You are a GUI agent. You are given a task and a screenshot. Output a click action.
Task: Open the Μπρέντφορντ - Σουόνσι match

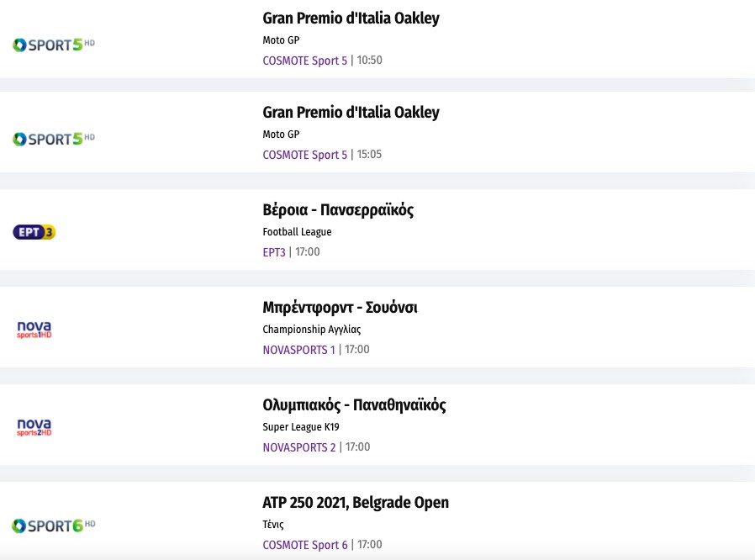(x=340, y=308)
